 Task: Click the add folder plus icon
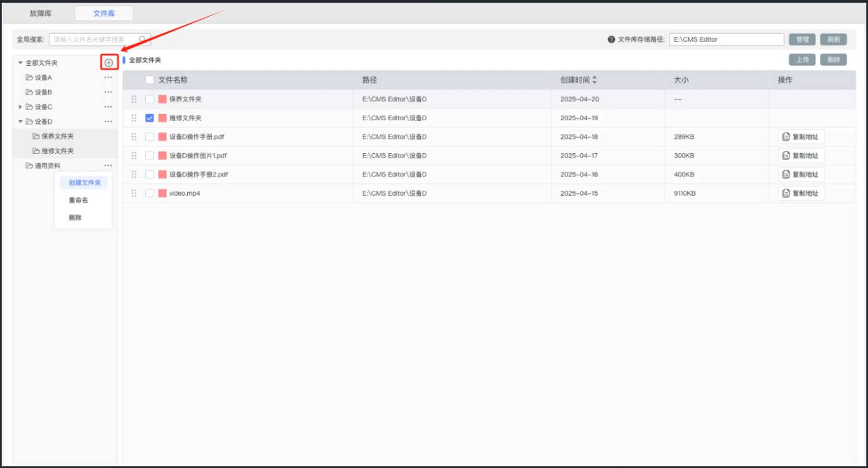(x=109, y=63)
